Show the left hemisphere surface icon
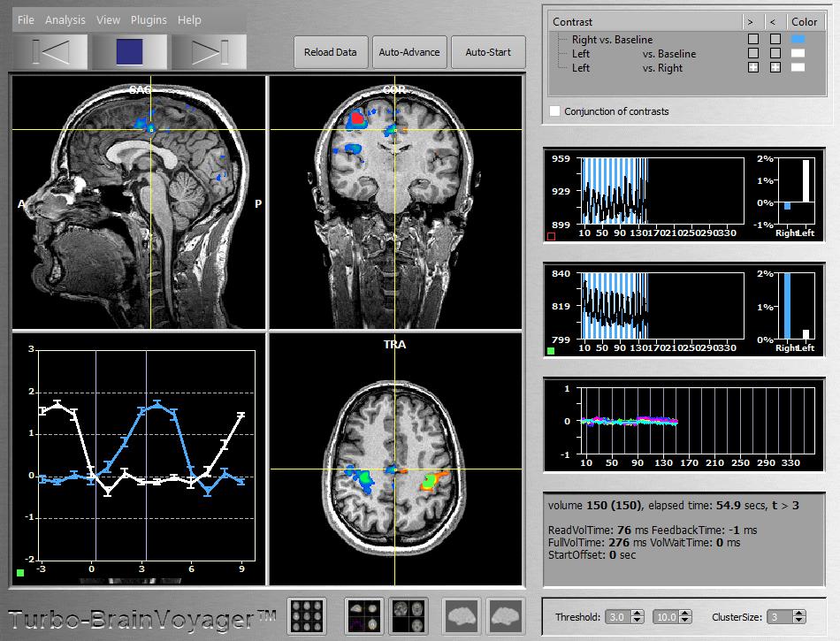This screenshot has height=641, width=840. 462,615
